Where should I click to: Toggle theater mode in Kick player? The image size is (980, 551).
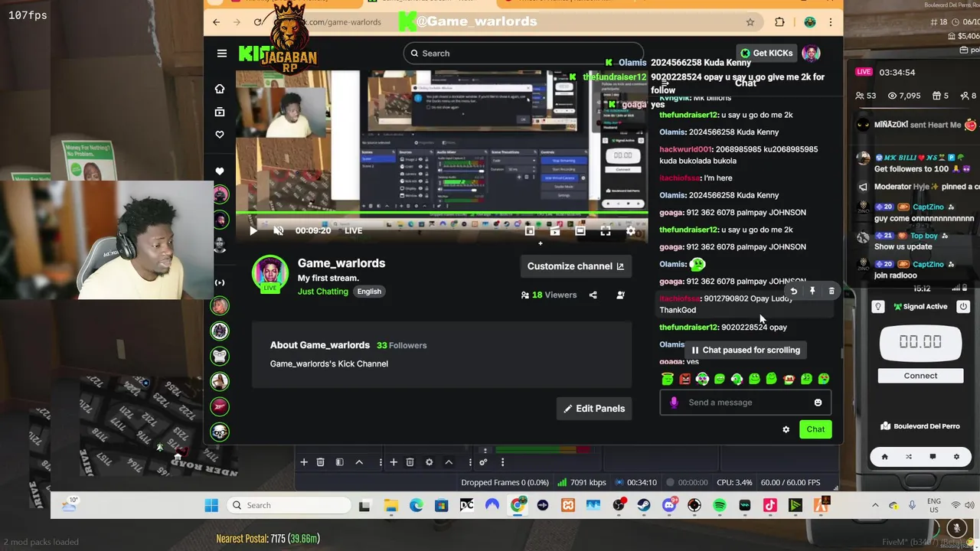pos(580,230)
